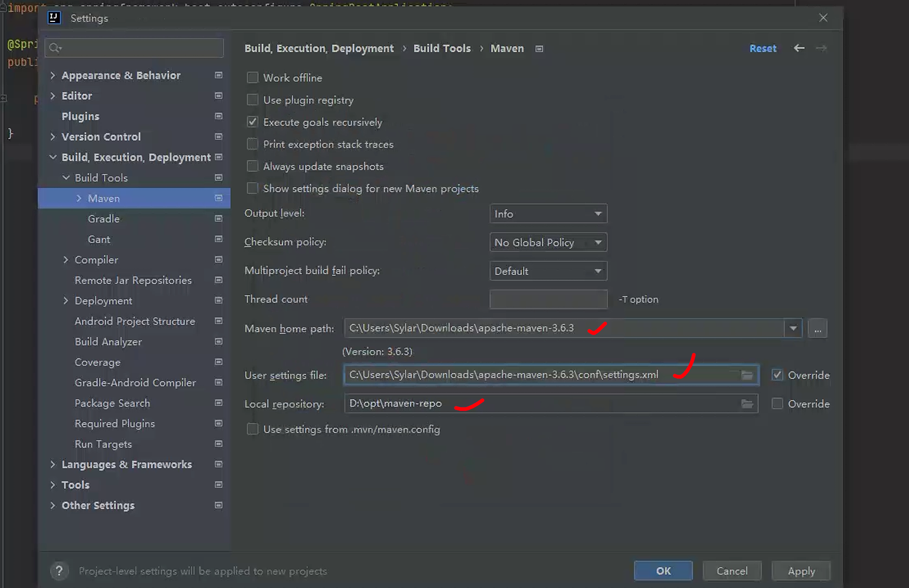Click the Reset link
909x588 pixels.
[763, 48]
